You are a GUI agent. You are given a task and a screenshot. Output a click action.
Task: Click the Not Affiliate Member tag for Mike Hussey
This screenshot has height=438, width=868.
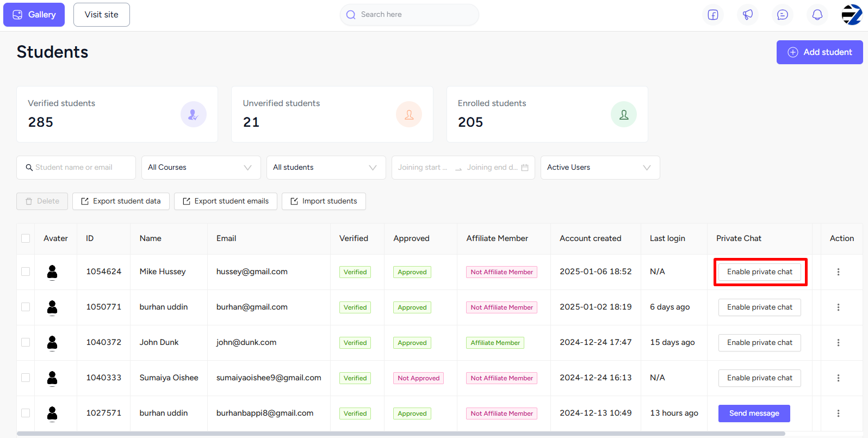(x=501, y=272)
